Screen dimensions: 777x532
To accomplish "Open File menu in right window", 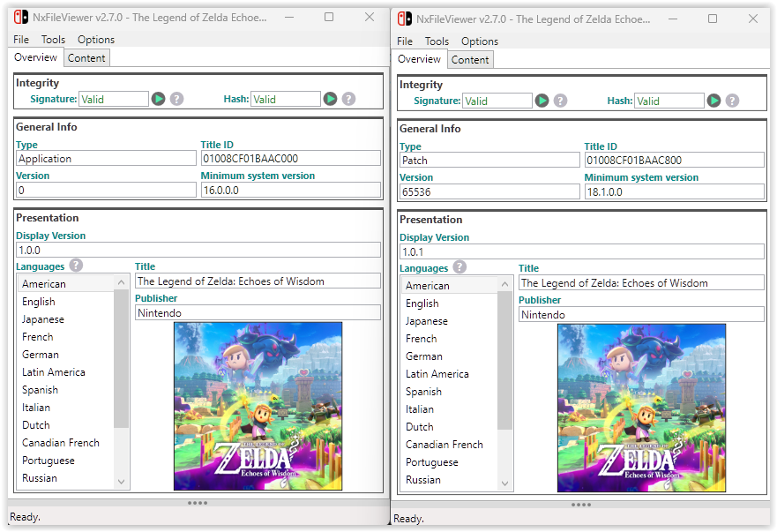I will pyautogui.click(x=404, y=41).
